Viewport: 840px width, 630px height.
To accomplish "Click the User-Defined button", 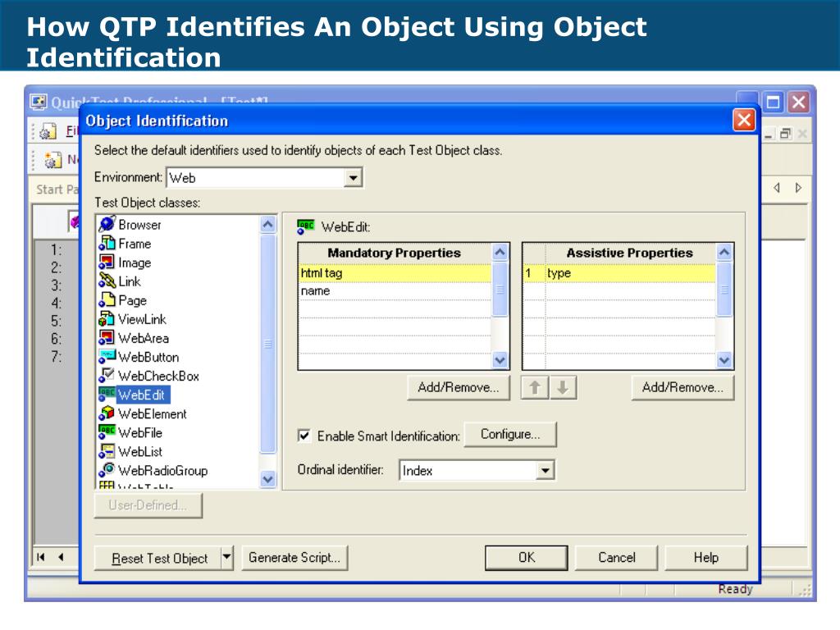I will coord(148,505).
